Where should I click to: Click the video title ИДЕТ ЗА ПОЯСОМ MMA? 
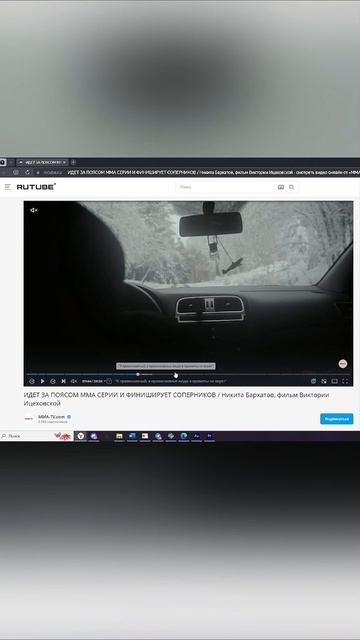pyautogui.click(x=176, y=399)
